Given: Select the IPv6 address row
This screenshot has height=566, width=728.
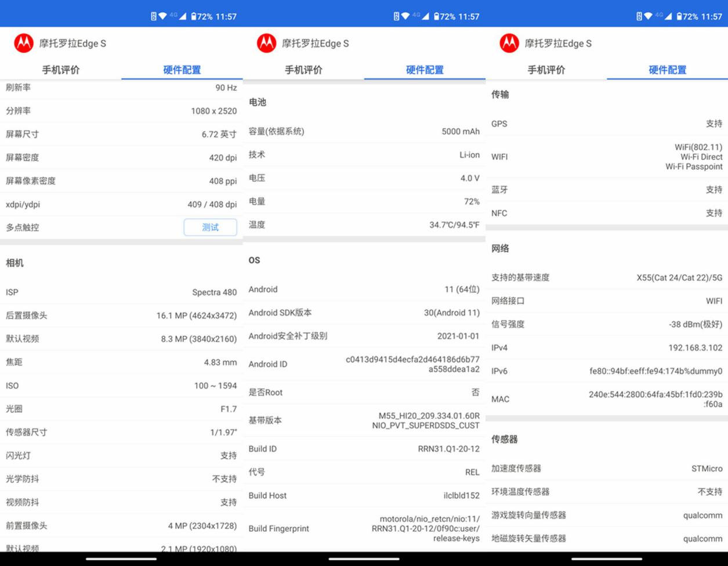Looking at the screenshot, I should (607, 371).
